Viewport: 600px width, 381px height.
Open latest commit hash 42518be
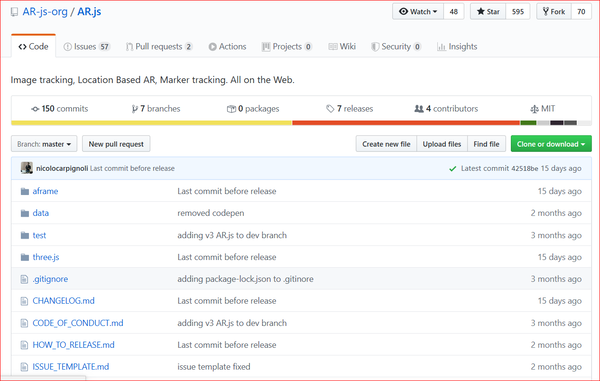(525, 168)
